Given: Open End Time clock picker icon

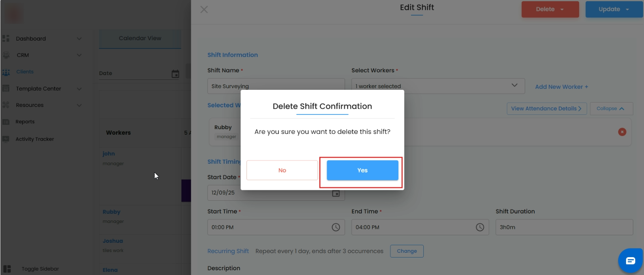Looking at the screenshot, I should (480, 227).
